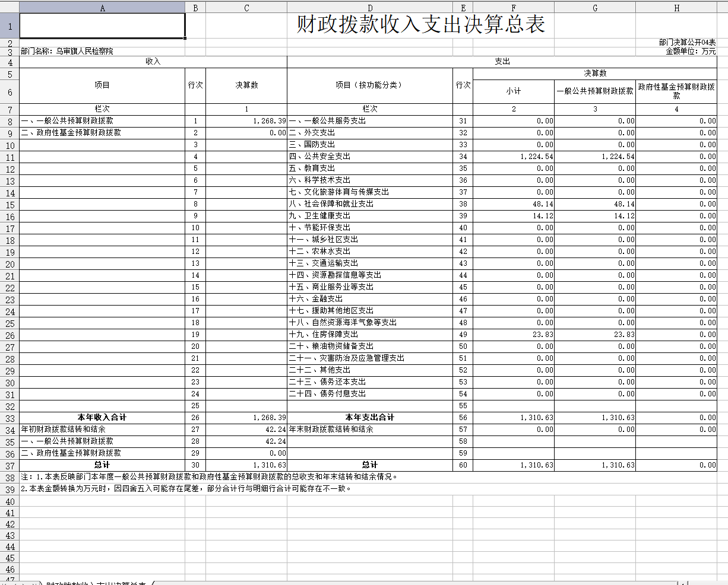Screen dimensions: 728x585
Task: Click the Select All corner box
Action: tap(10, 8)
